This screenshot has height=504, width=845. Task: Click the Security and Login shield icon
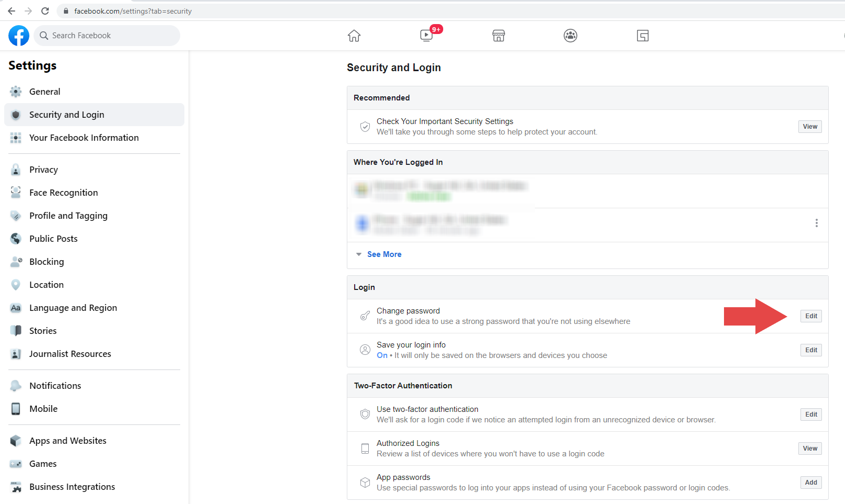(16, 115)
